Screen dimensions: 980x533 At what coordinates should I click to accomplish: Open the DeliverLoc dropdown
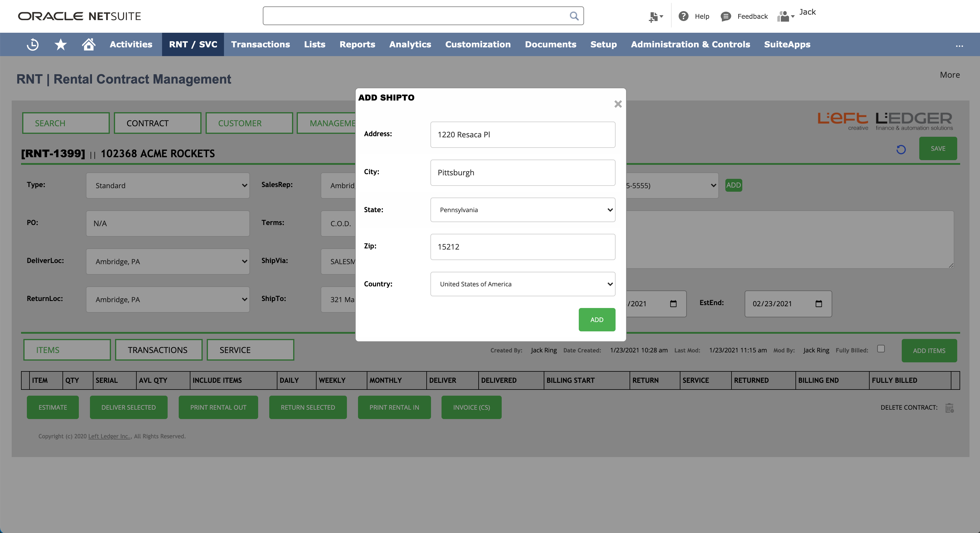coord(167,262)
